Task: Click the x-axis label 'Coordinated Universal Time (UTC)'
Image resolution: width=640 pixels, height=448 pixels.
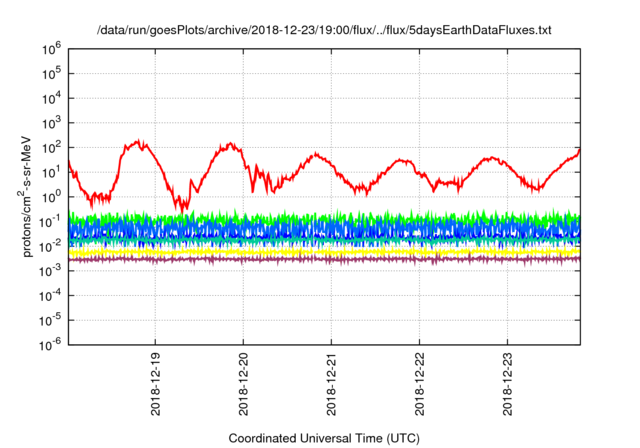Action: point(324,438)
